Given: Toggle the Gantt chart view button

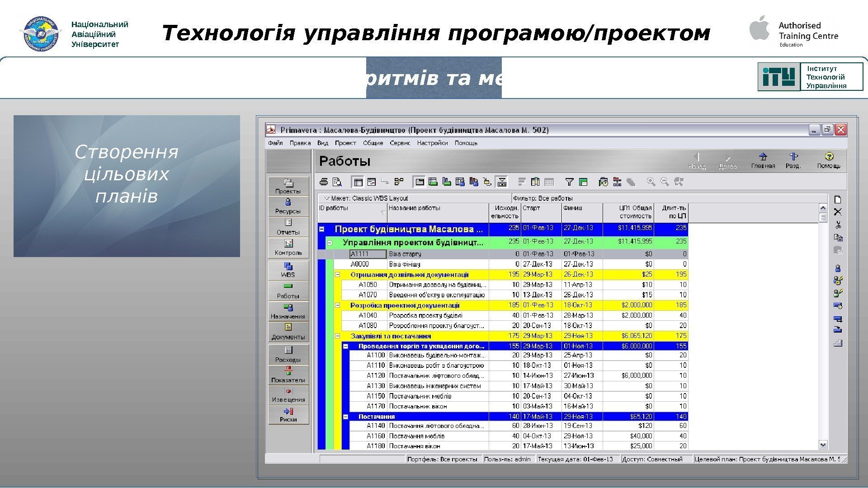Looking at the screenshot, I should click(x=372, y=182).
